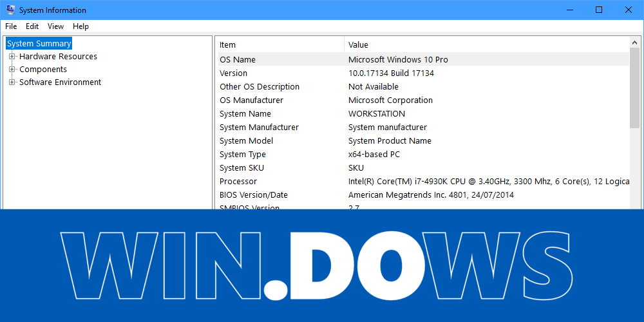Expand the Components node
This screenshot has width=644, height=322.
click(12, 69)
